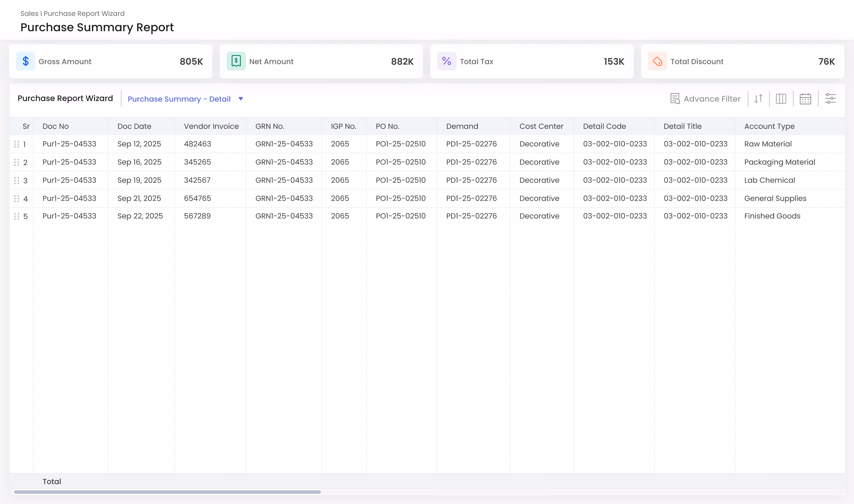Click the dropdown arrow beside Purchase Summary - Detail
Viewport: 854px width, 504px height.
tap(240, 99)
